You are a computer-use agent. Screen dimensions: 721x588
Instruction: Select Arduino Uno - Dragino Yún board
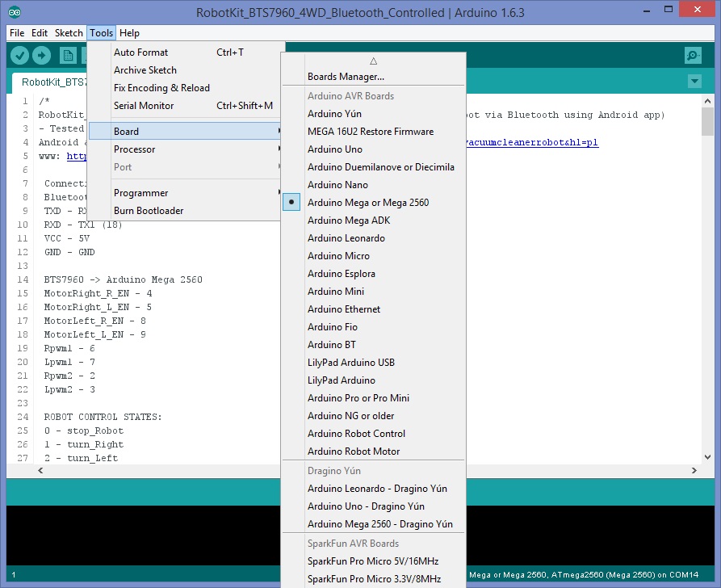coord(373,506)
